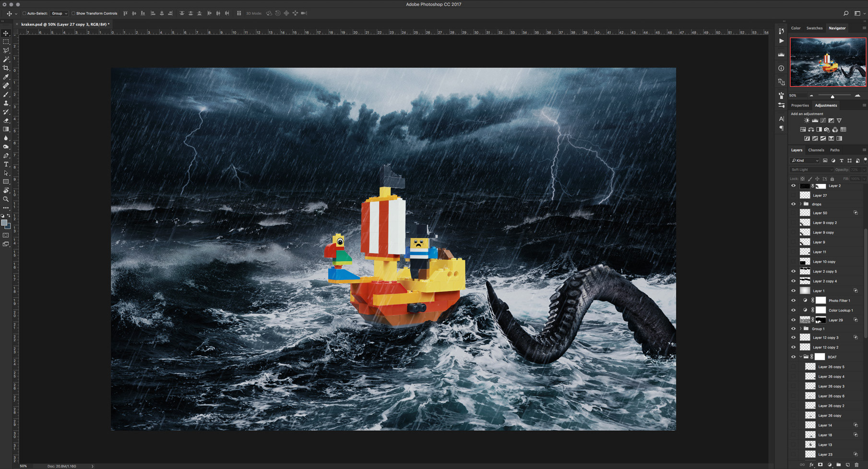Select the Rectangle shape tool
This screenshot has width=868, height=469.
6,181
